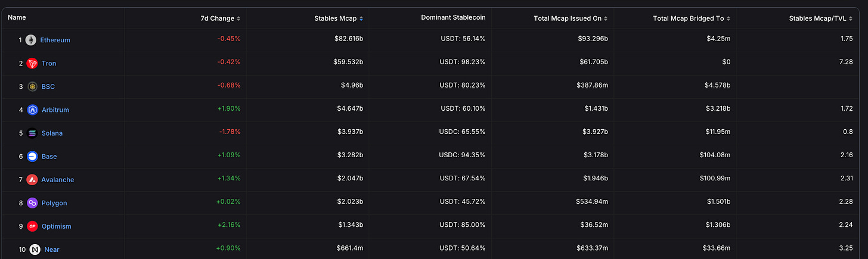The image size is (868, 259).
Task: Open the Ethereum chain link
Action: [x=55, y=40]
